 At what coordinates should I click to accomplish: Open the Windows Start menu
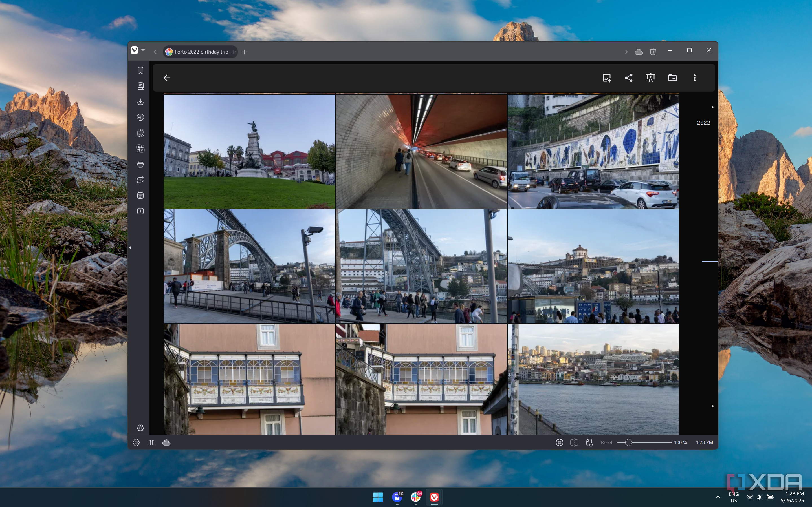[x=378, y=497]
